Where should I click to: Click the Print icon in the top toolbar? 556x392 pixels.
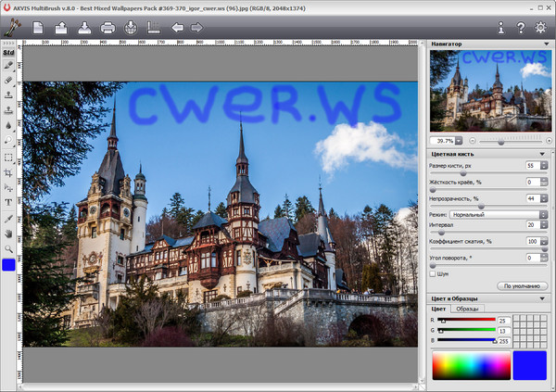click(x=107, y=27)
